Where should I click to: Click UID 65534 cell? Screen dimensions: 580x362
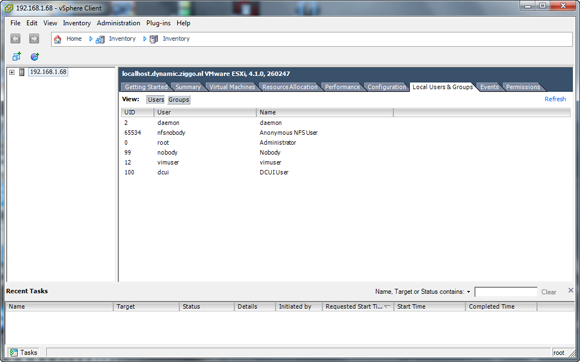pyautogui.click(x=132, y=133)
